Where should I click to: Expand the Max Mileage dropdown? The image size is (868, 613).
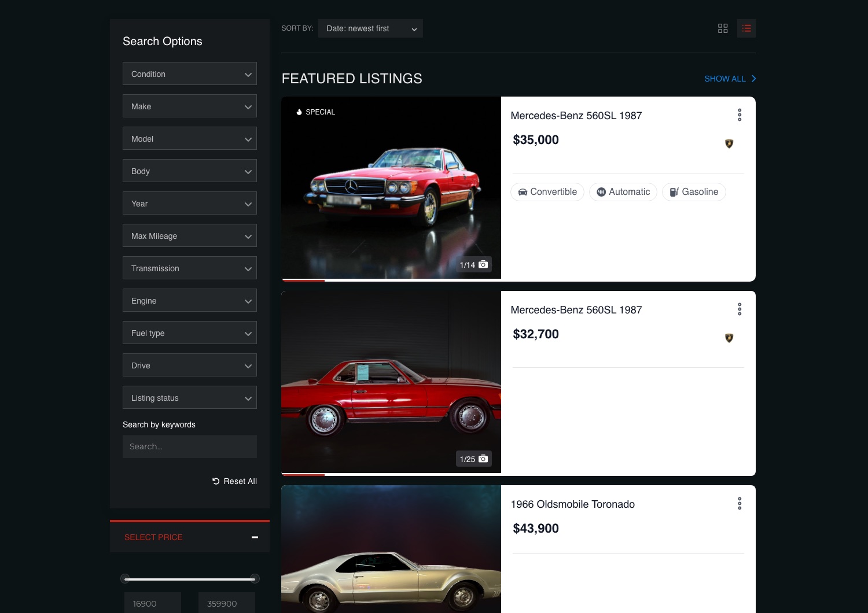pos(190,236)
